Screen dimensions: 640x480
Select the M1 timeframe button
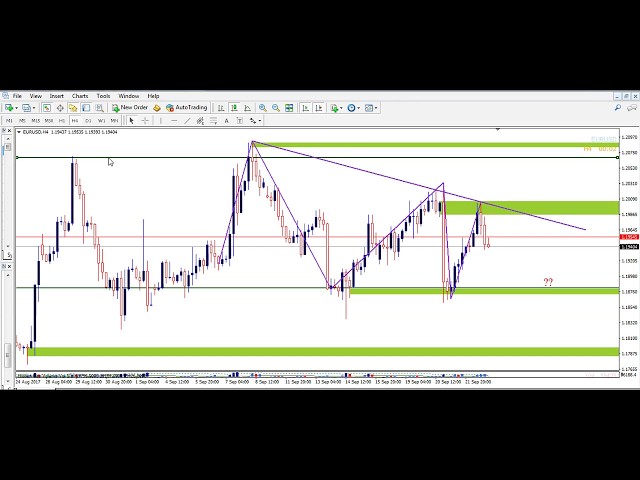click(9, 121)
